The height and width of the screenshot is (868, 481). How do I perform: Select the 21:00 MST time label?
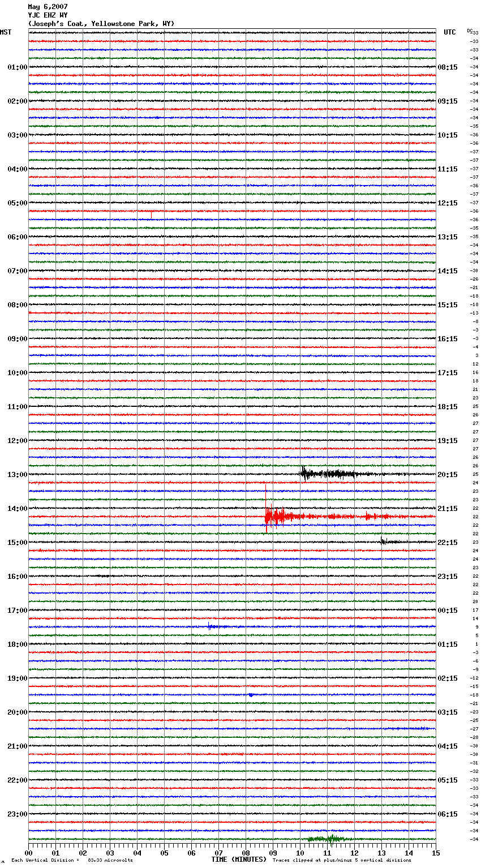click(x=18, y=746)
